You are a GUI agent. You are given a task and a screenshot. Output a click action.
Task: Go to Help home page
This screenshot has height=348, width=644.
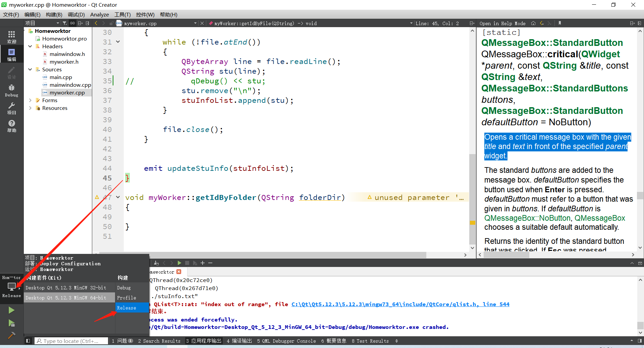click(533, 23)
